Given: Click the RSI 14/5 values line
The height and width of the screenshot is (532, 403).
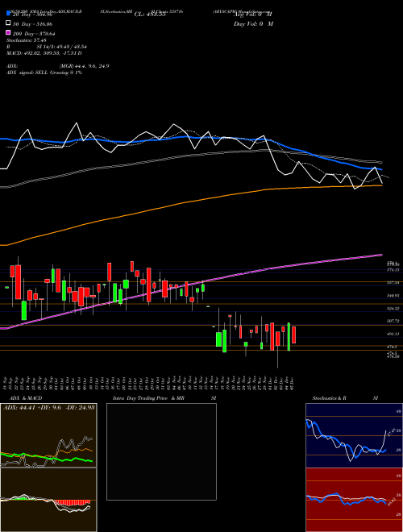Looking at the screenshot, I should point(47,47).
